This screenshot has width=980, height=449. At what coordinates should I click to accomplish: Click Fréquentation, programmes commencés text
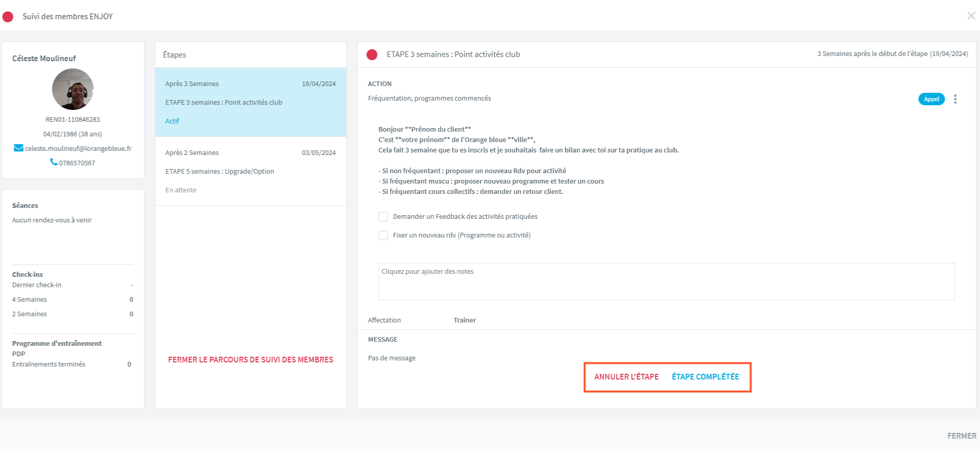click(x=429, y=99)
